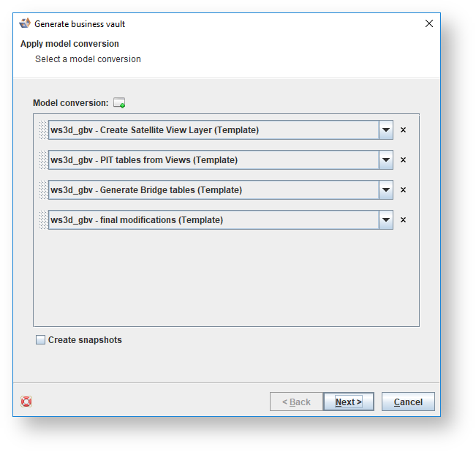Remove the Create Satellite View Layer conversion
This screenshot has width=476, height=452.
pos(403,130)
